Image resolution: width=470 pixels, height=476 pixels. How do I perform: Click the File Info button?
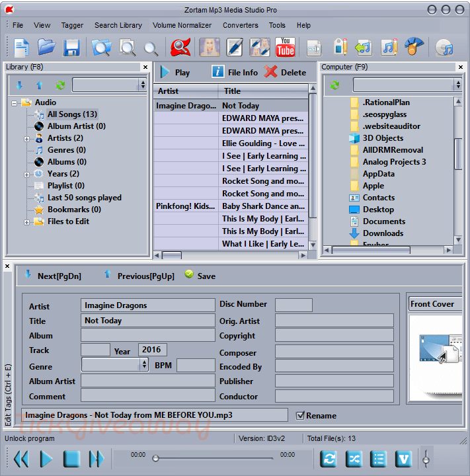click(x=235, y=72)
